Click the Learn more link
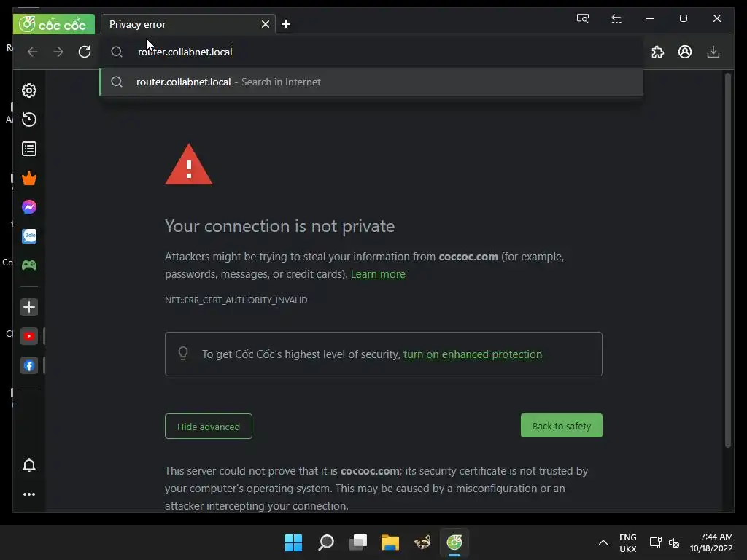This screenshot has width=747, height=560. (378, 274)
